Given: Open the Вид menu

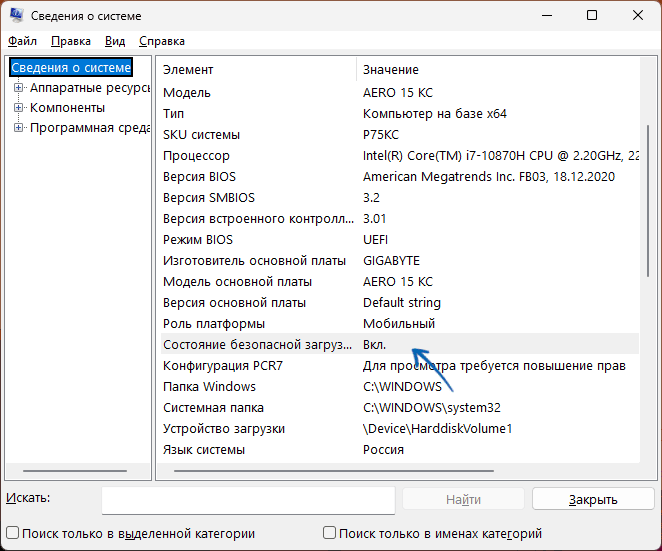Looking at the screenshot, I should (x=115, y=41).
